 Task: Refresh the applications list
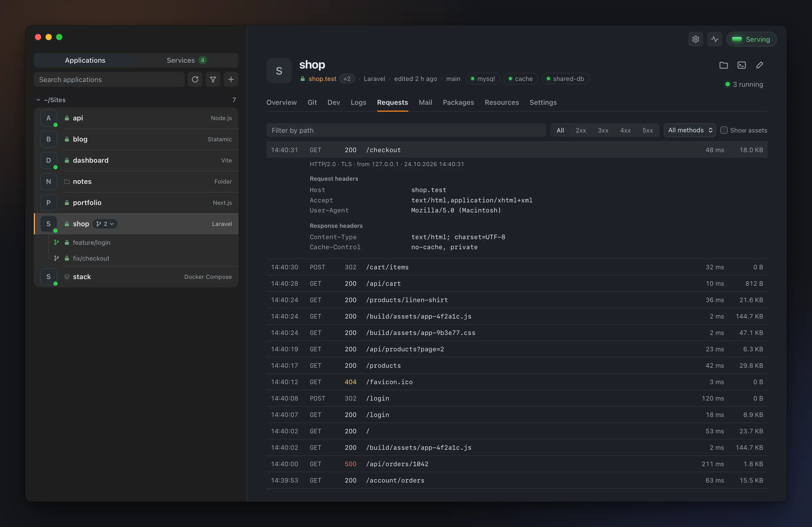pos(195,80)
